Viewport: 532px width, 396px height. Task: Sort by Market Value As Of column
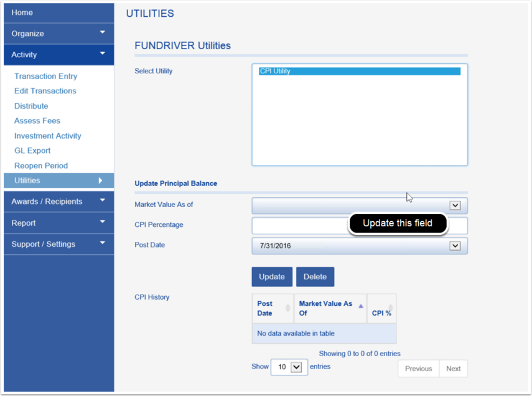point(330,308)
